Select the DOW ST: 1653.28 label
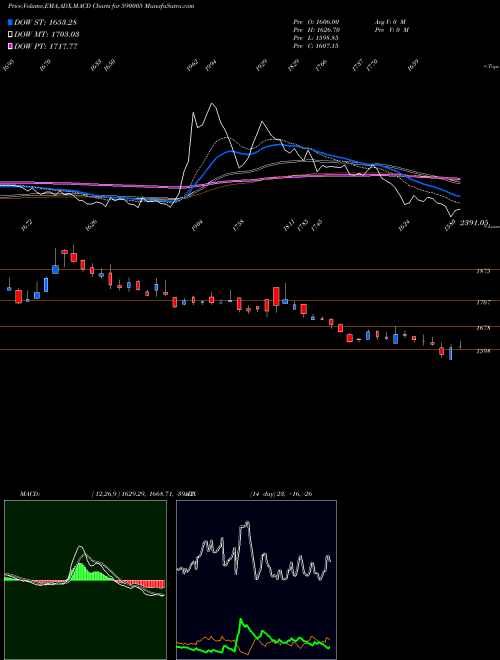Screen dimensions: 500x660 tap(45, 22)
